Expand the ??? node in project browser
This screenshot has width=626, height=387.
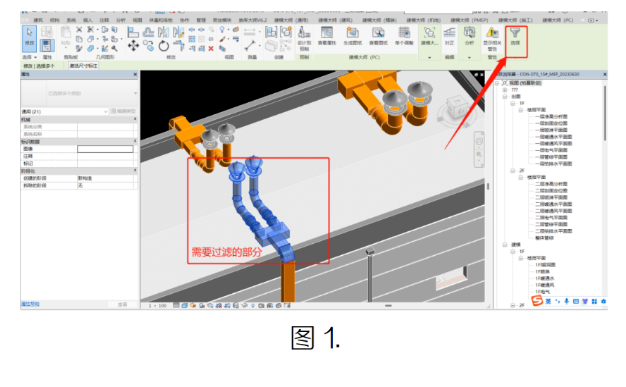point(505,90)
